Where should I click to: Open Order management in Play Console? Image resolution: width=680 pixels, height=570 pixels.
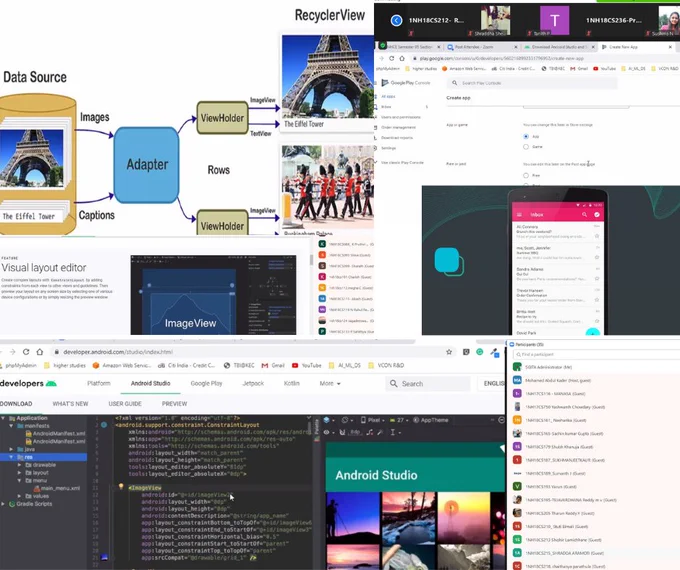[x=399, y=127]
